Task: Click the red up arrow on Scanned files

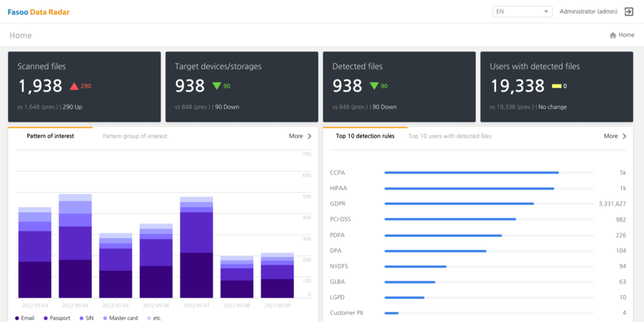Action: click(74, 87)
